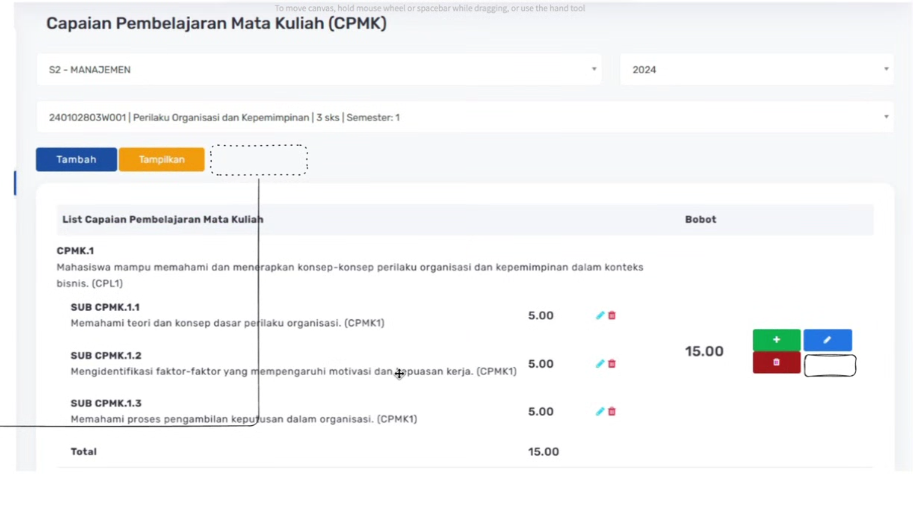Click the List Capaian Pembelajaran Mata Kuliah header

pyautogui.click(x=163, y=220)
